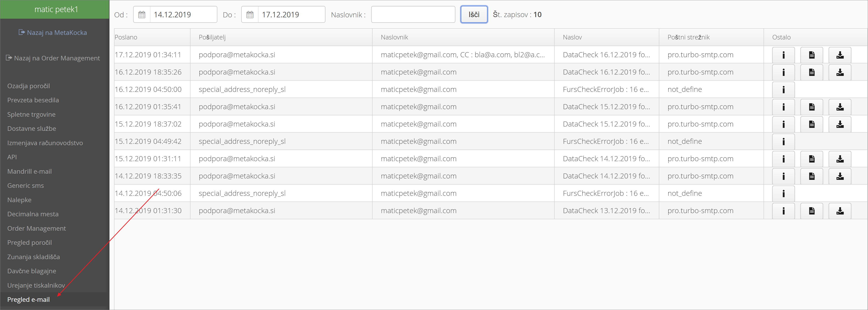868x310 pixels.
Task: Open calendar picker for the Od date
Action: pyautogui.click(x=142, y=15)
